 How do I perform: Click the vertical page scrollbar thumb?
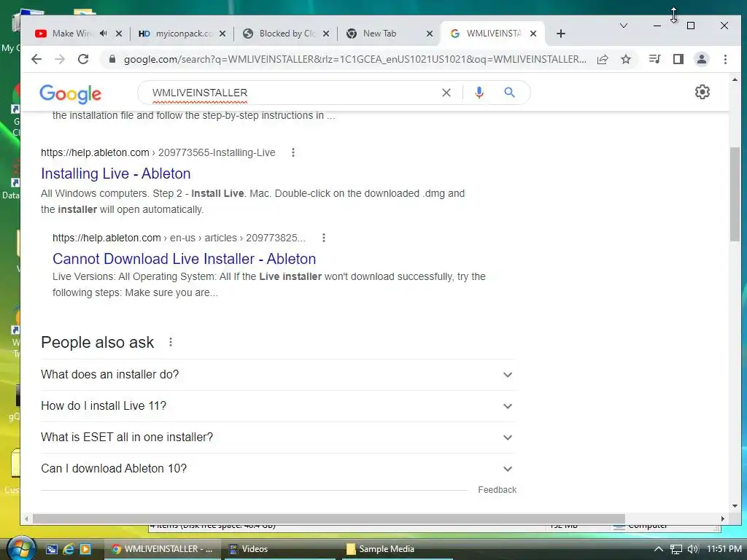pyautogui.click(x=735, y=194)
